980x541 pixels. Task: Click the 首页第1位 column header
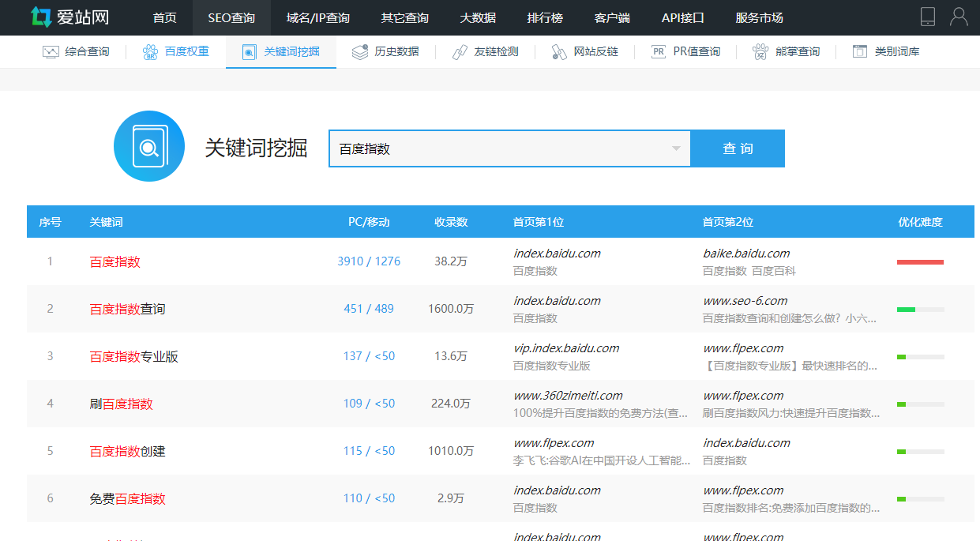[539, 222]
